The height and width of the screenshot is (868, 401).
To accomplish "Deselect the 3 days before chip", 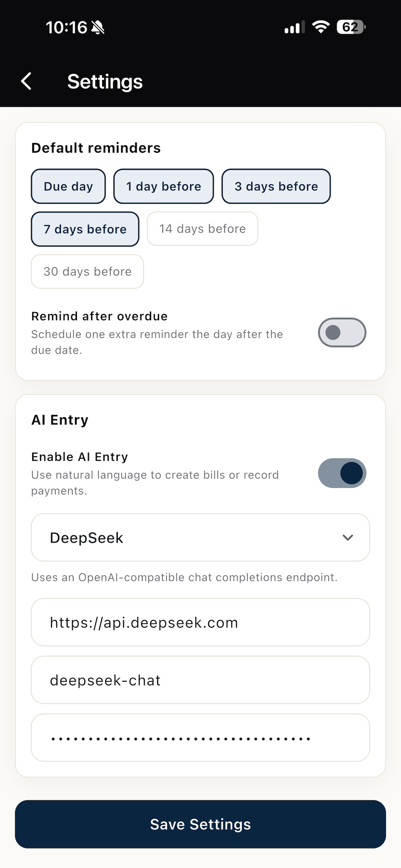I will point(276,186).
